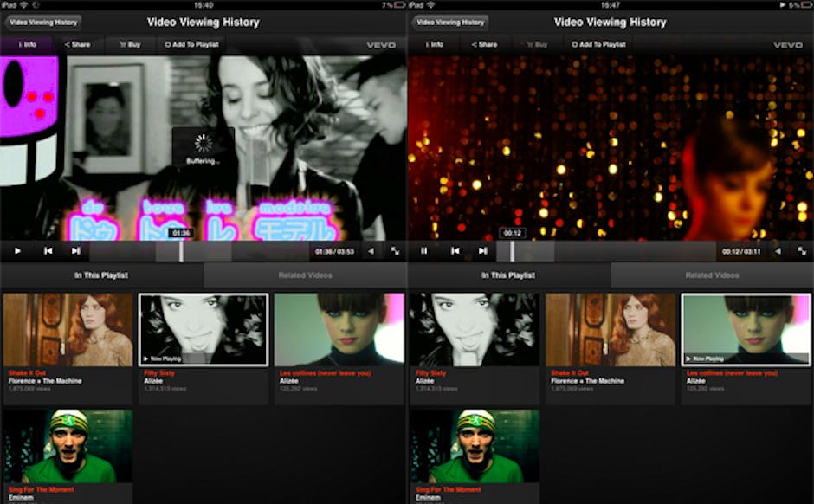Tap right screen's Video Viewing History back button
The image size is (814, 504).
[x=449, y=23]
